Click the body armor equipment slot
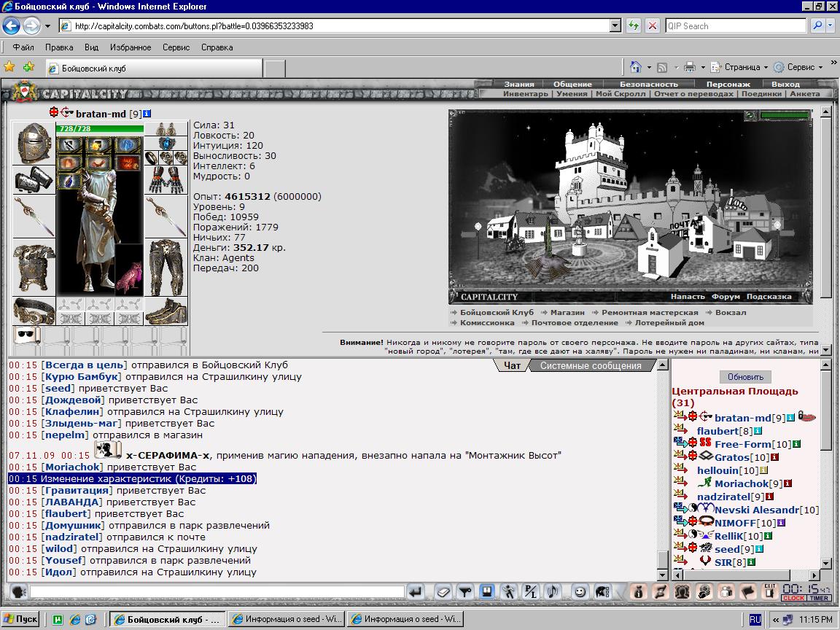The width and height of the screenshot is (840, 630). click(x=34, y=268)
